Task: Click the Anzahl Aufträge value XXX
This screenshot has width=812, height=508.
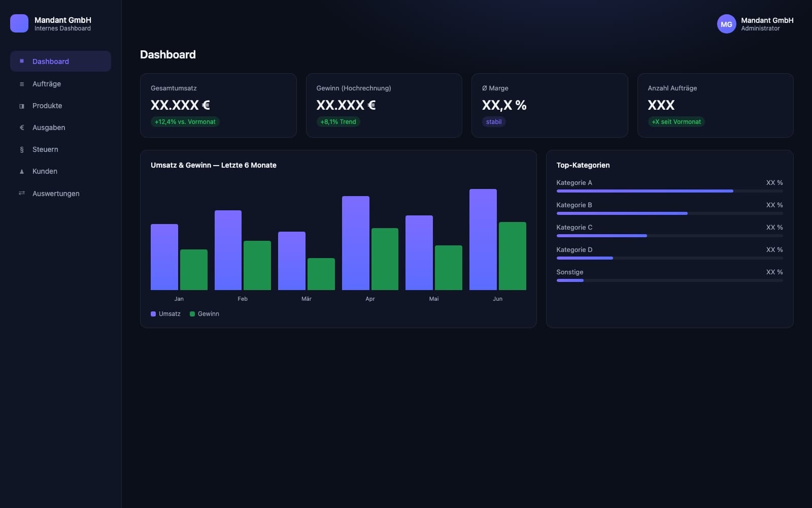Action: (x=661, y=105)
